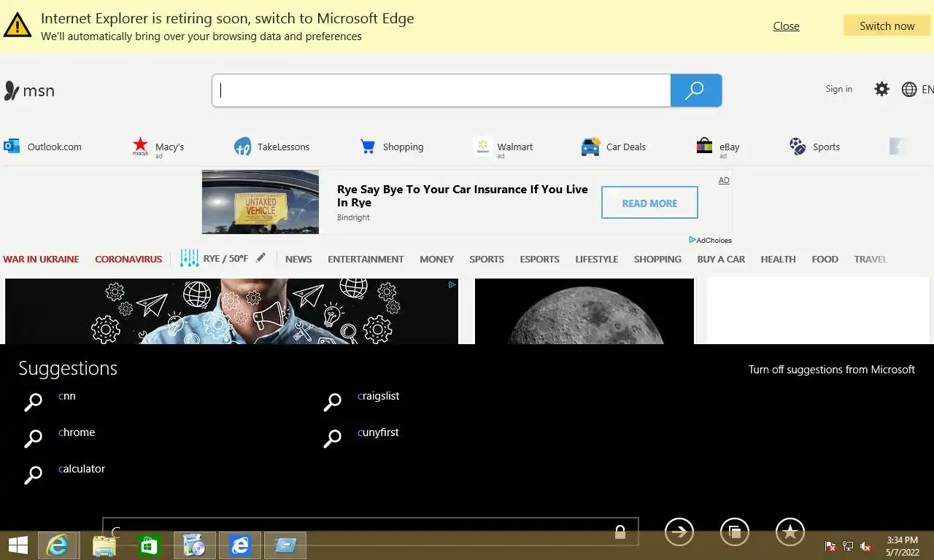The height and width of the screenshot is (560, 934).
Task: Open the Windows Store taskbar icon
Action: [x=150, y=545]
